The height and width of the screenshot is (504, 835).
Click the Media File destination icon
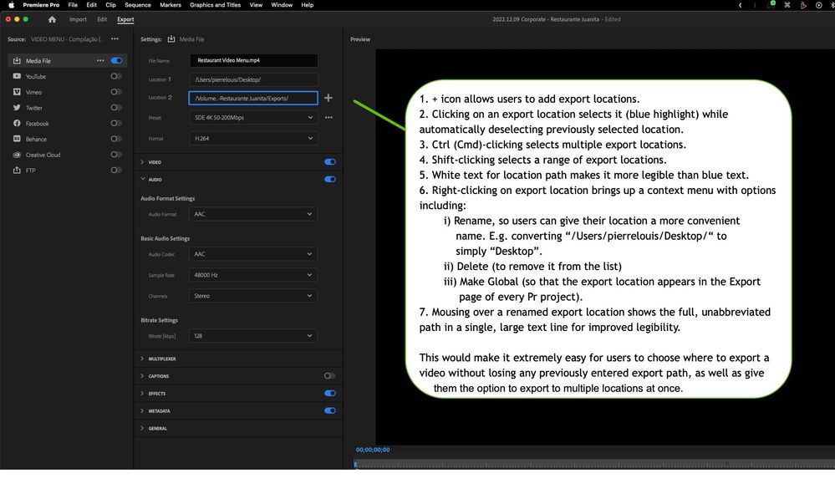pyautogui.click(x=17, y=61)
